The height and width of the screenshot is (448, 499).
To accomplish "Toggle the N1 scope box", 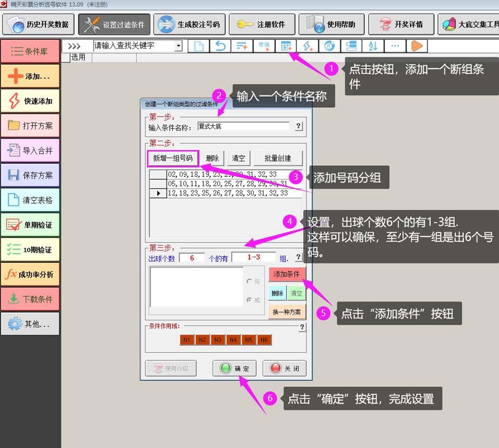I will tap(186, 340).
